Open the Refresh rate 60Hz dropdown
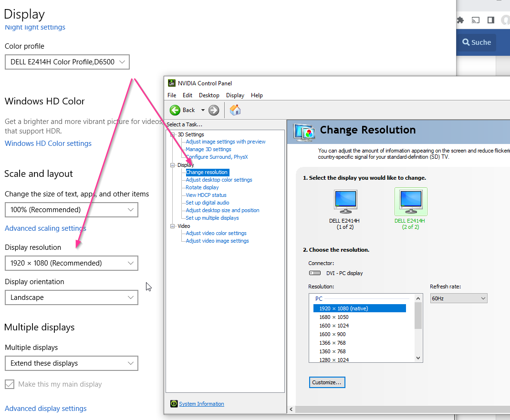The height and width of the screenshot is (420, 510). coord(458,298)
